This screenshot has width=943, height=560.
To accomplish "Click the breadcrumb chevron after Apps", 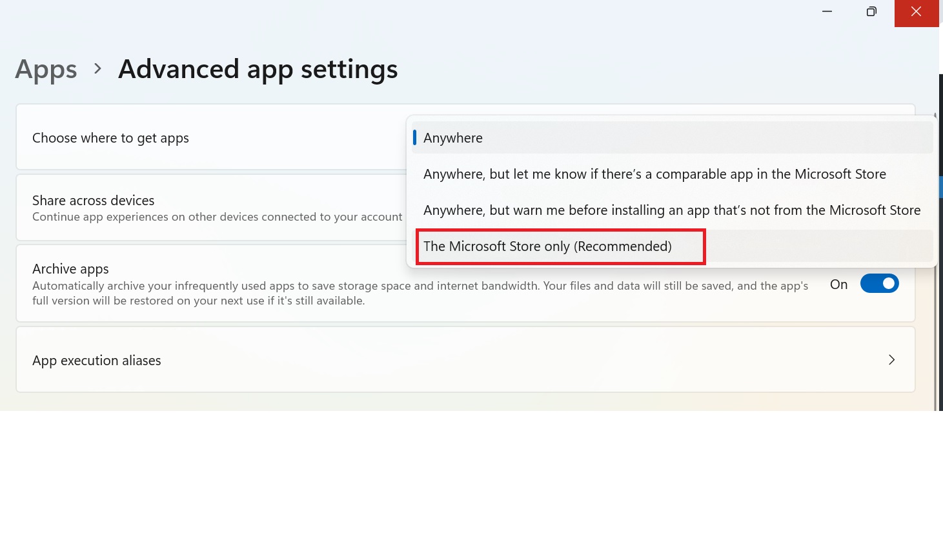I will pyautogui.click(x=97, y=68).
